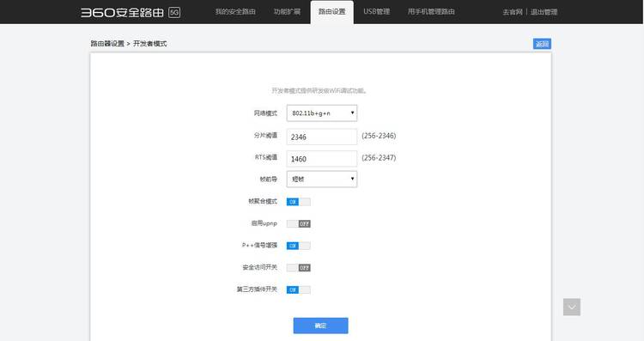Open the 我的安全路由 tab
Viewport: 644px width, 341px height.
pyautogui.click(x=235, y=11)
